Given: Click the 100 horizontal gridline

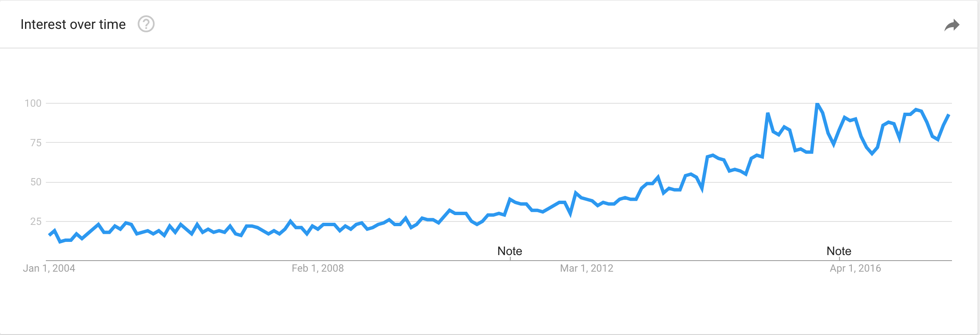Looking at the screenshot, I should pyautogui.click(x=499, y=103).
